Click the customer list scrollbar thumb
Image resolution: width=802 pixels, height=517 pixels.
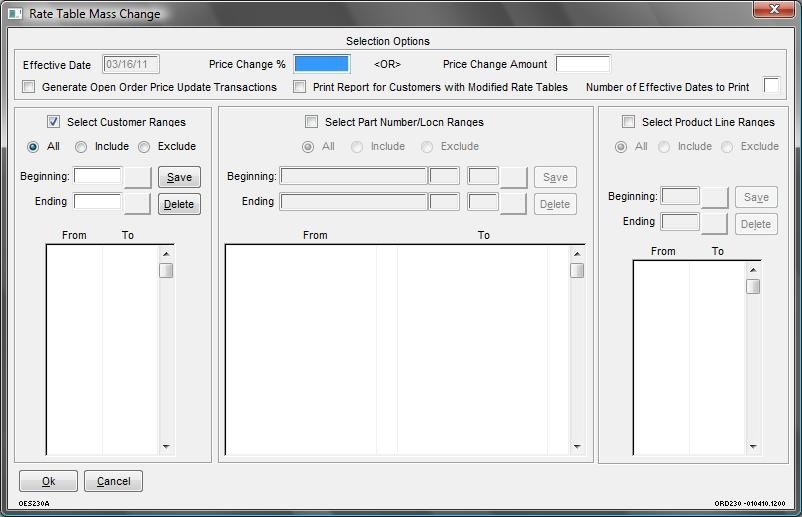point(166,270)
